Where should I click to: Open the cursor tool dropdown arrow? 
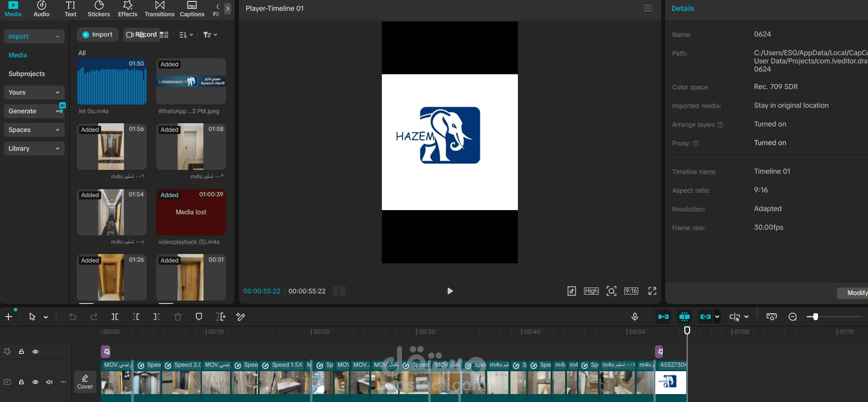(46, 317)
